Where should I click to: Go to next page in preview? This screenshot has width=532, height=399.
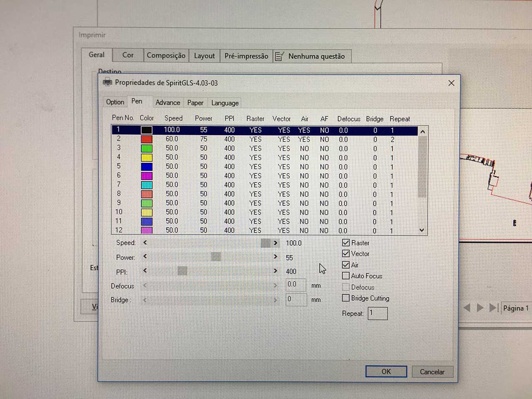(480, 308)
